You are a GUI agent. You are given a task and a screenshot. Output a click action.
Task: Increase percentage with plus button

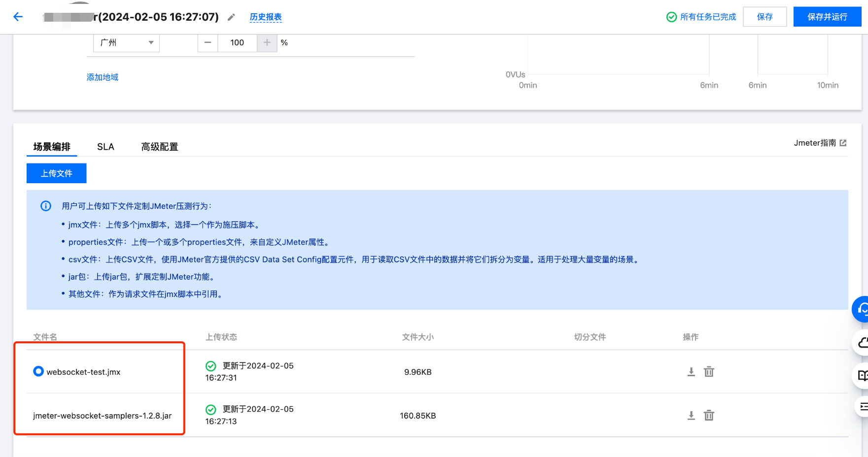pyautogui.click(x=267, y=43)
